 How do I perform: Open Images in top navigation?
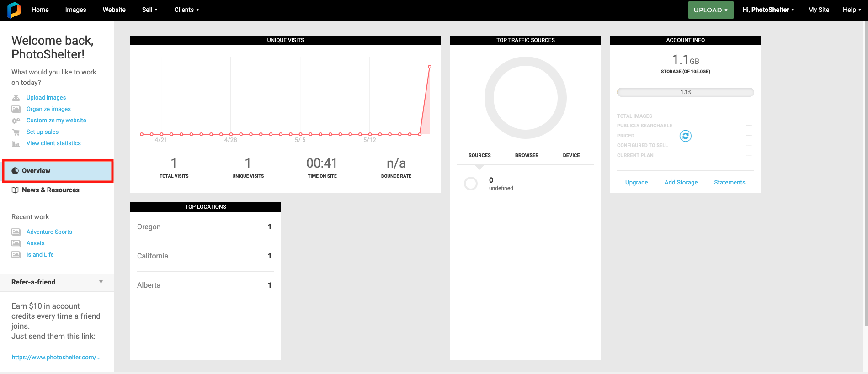76,10
